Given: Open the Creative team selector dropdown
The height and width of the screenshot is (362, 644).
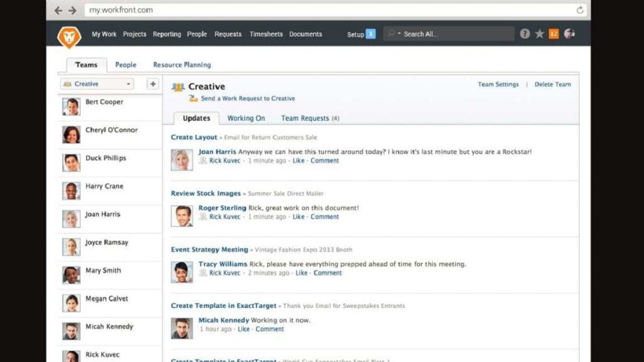Looking at the screenshot, I should [96, 84].
